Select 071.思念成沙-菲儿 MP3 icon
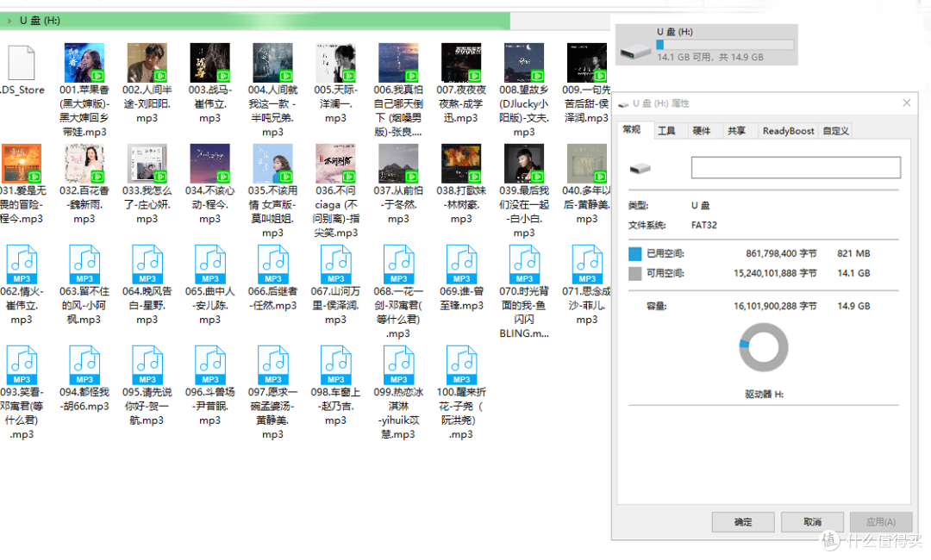Viewport: 931px width, 560px height. (587, 264)
